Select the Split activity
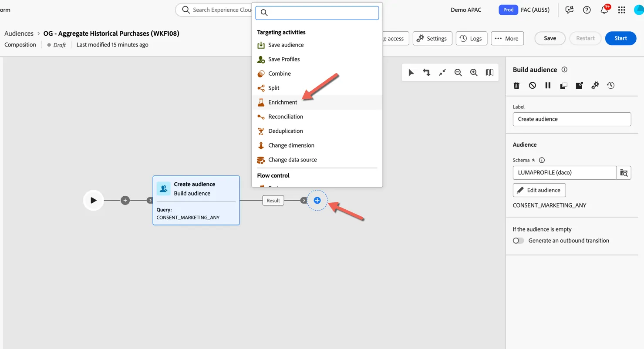This screenshot has width=644, height=349. pyautogui.click(x=317, y=88)
